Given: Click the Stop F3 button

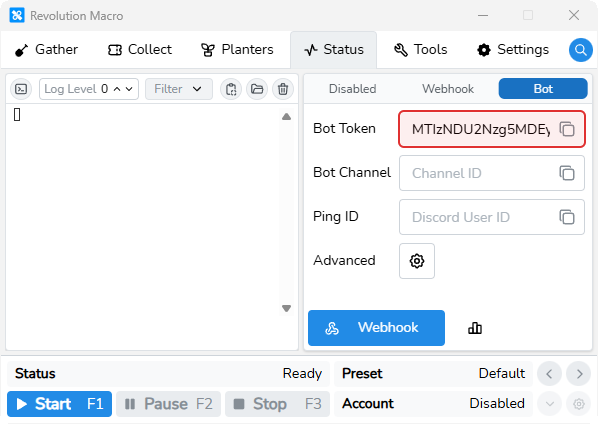Looking at the screenshot, I should 278,404.
